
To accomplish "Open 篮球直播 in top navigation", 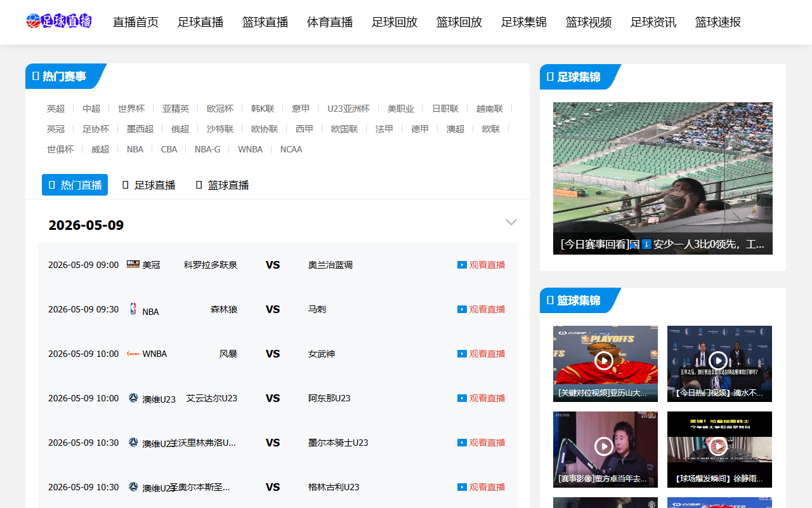I will click(265, 22).
